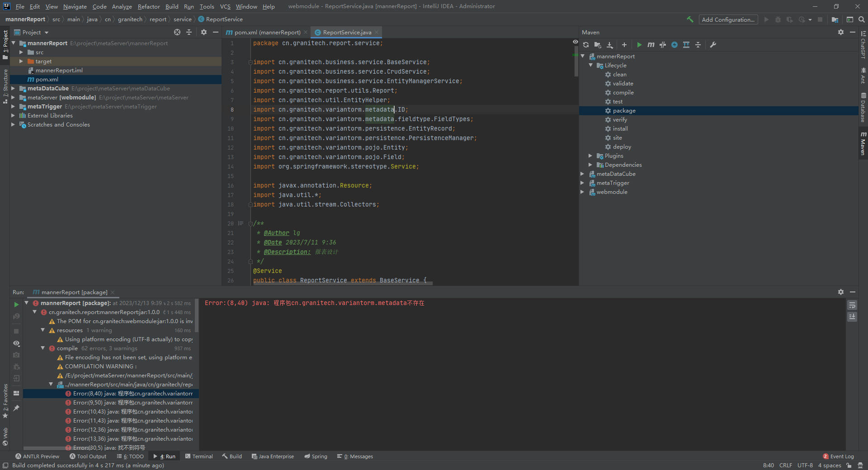This screenshot has height=470, width=868.
Task: Select pom.xml in Project tree
Action: tap(47, 80)
